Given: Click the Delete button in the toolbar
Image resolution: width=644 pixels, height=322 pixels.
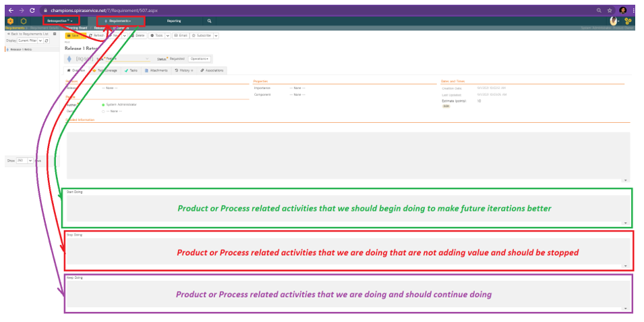Looking at the screenshot, I should pos(138,35).
